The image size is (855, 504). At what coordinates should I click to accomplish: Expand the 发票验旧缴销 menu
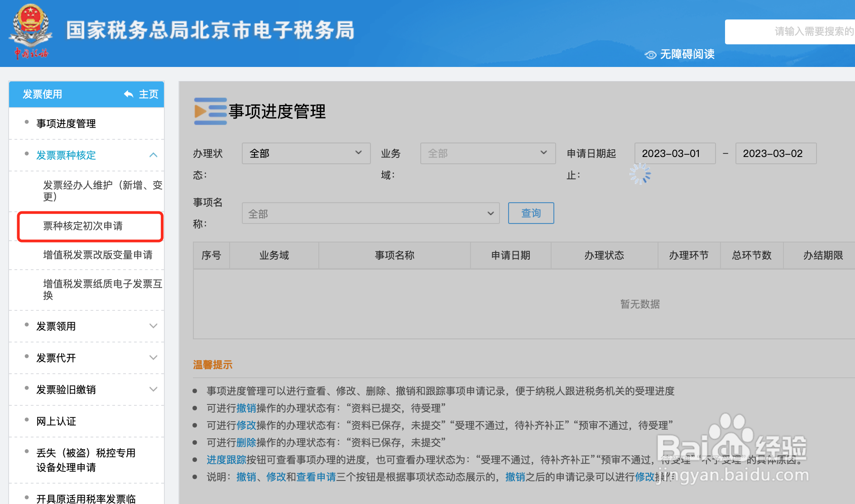click(154, 389)
